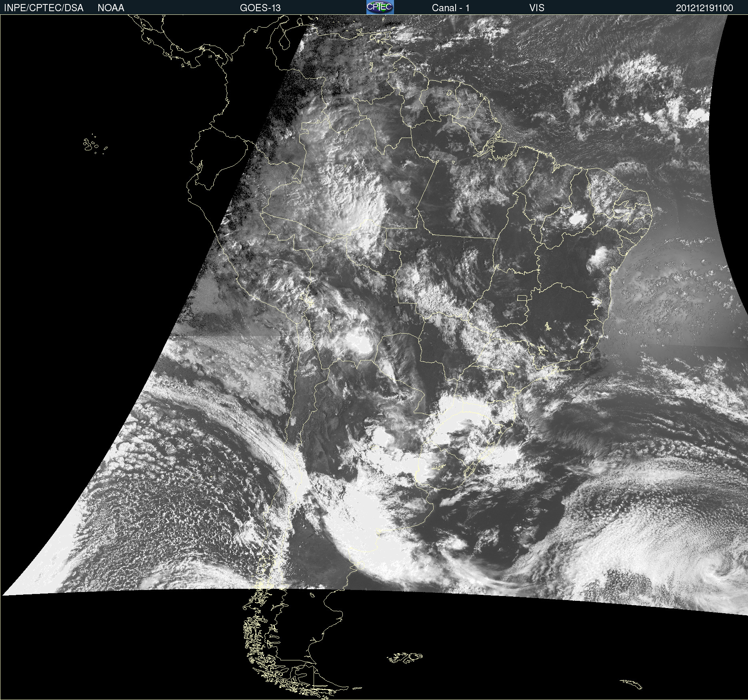Click the 201212191100 timestamp

point(704,8)
